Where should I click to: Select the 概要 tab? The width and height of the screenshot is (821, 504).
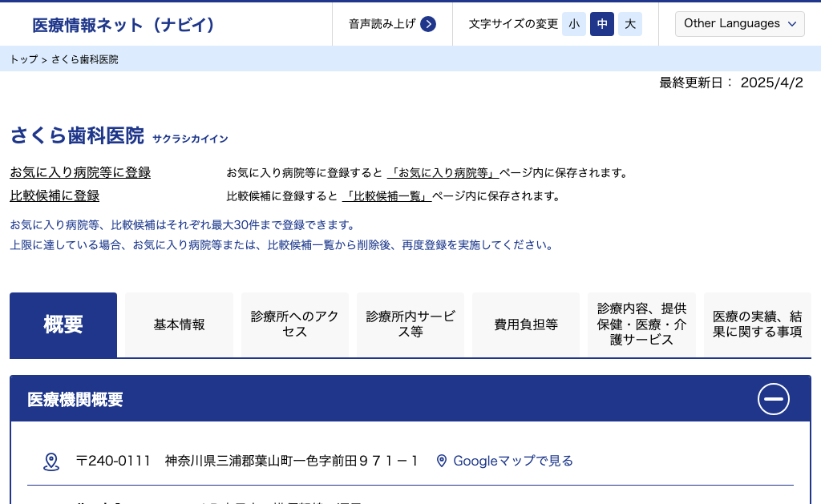point(63,325)
